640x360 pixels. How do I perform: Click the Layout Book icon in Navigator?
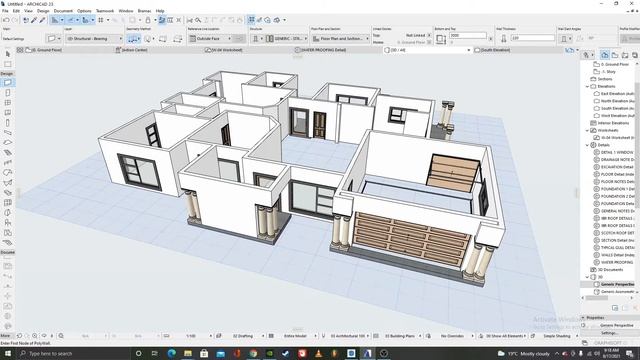coord(624,55)
